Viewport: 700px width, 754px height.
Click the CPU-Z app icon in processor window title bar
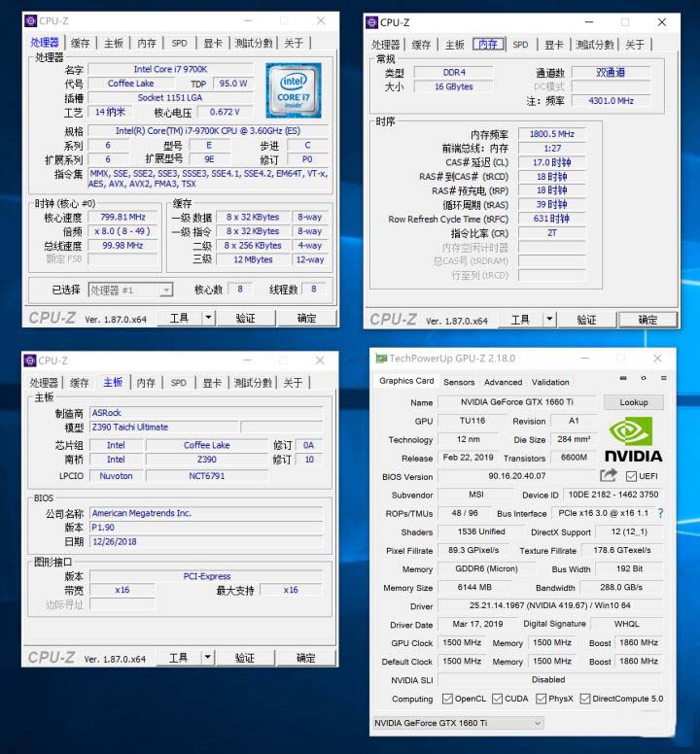pyautogui.click(x=30, y=20)
